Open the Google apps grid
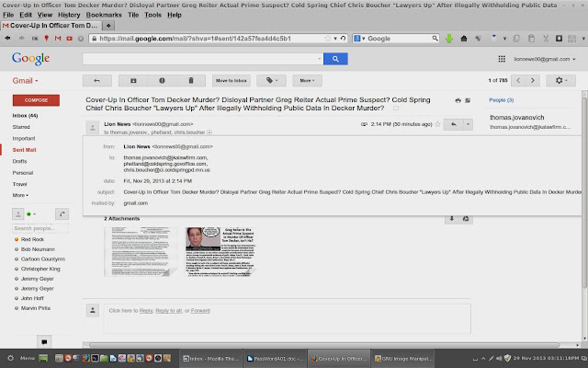Viewport: 588px width, 368px height. (502, 59)
